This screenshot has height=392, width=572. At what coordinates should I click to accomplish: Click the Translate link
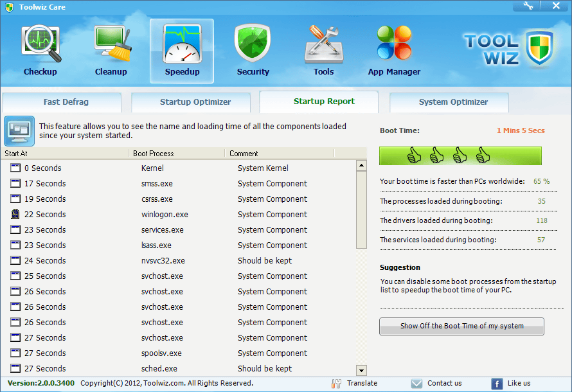point(362,383)
